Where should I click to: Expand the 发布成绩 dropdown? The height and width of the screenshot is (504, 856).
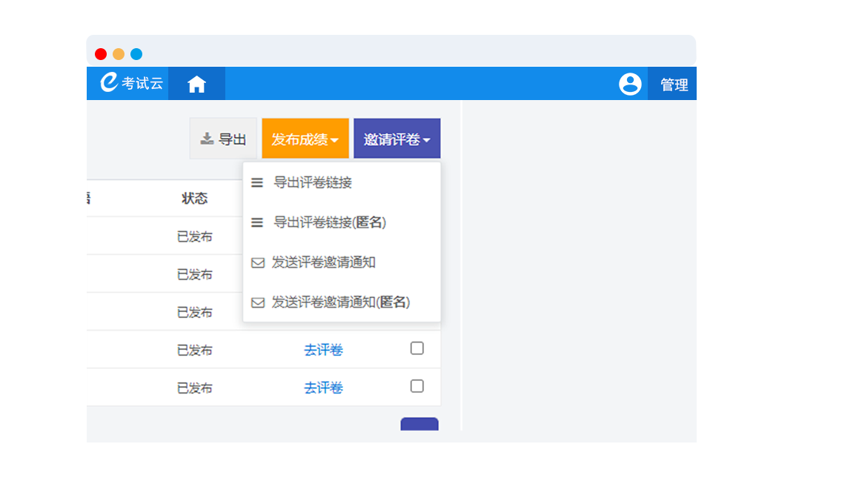[305, 139]
